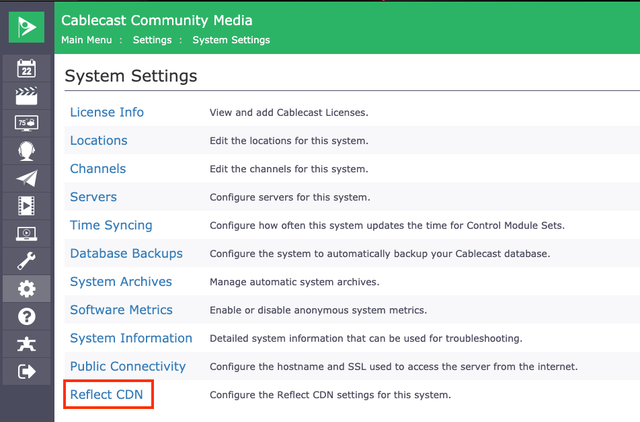The image size is (640, 422).
Task: Open the question mark help icon
Action: [27, 316]
